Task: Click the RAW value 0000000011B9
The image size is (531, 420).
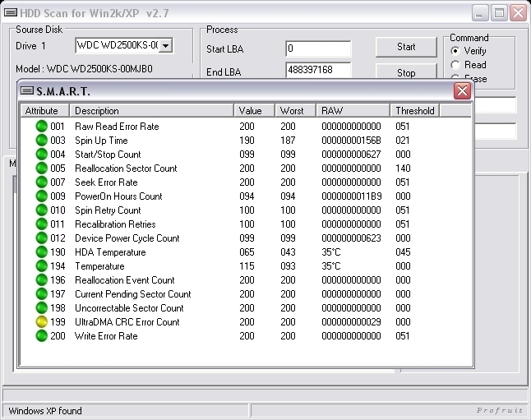Action: pyautogui.click(x=351, y=196)
